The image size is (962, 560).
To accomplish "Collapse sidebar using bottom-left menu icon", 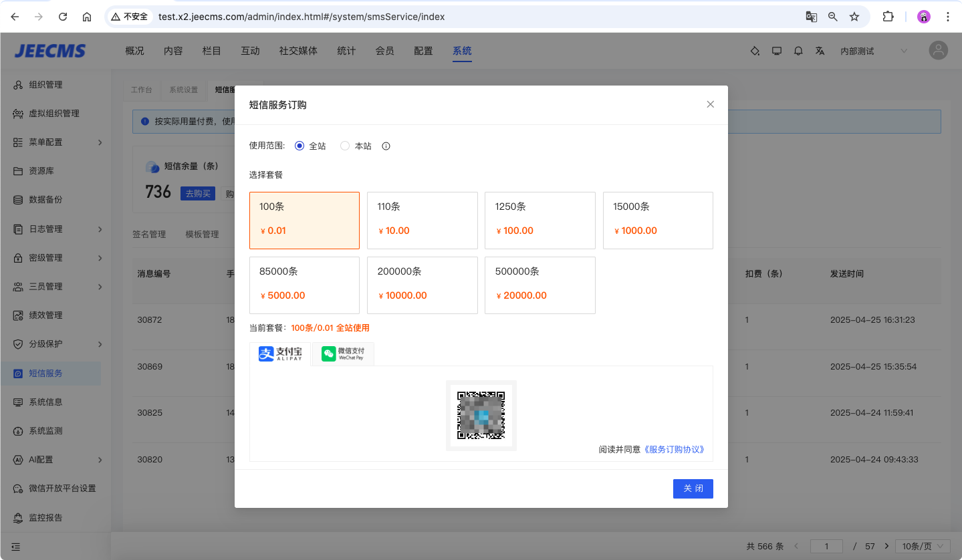I will coord(16,546).
